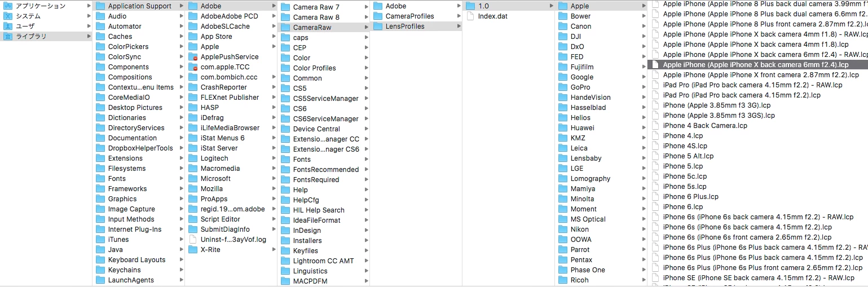Viewport: 868px width, 287px height.
Task: Select iPhone SE back camera RAW.lcp
Action: pyautogui.click(x=758, y=277)
